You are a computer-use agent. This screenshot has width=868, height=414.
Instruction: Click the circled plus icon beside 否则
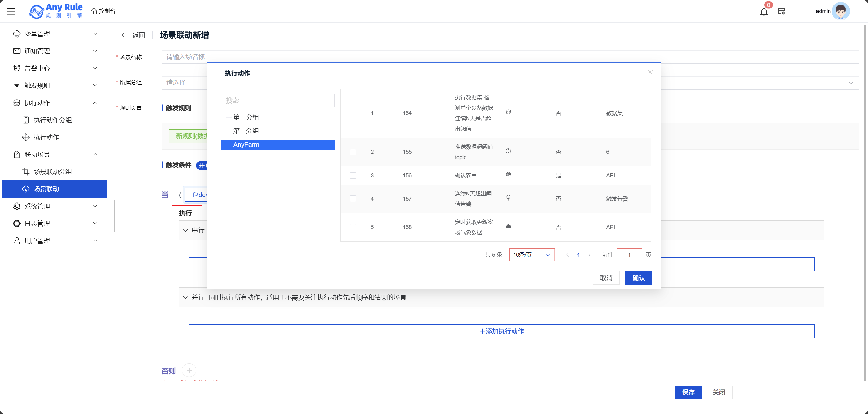pos(189,370)
